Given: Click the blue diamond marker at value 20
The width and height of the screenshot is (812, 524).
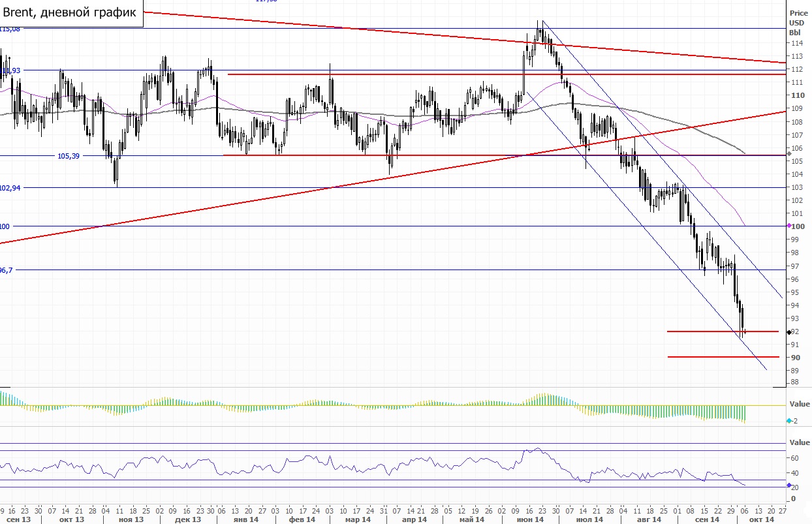Looking at the screenshot, I should coord(789,486).
